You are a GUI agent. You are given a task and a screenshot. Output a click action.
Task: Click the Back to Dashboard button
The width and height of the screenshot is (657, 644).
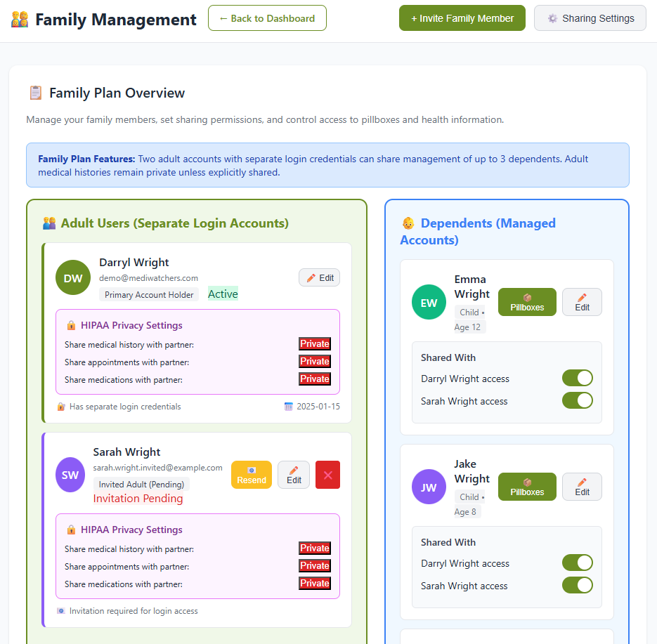(x=267, y=18)
